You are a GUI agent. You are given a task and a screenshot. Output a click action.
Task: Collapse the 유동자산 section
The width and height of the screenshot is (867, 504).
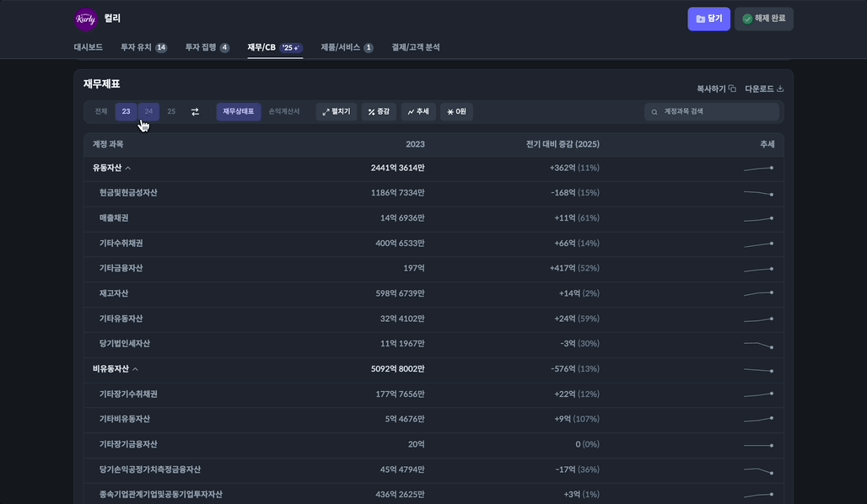127,169
